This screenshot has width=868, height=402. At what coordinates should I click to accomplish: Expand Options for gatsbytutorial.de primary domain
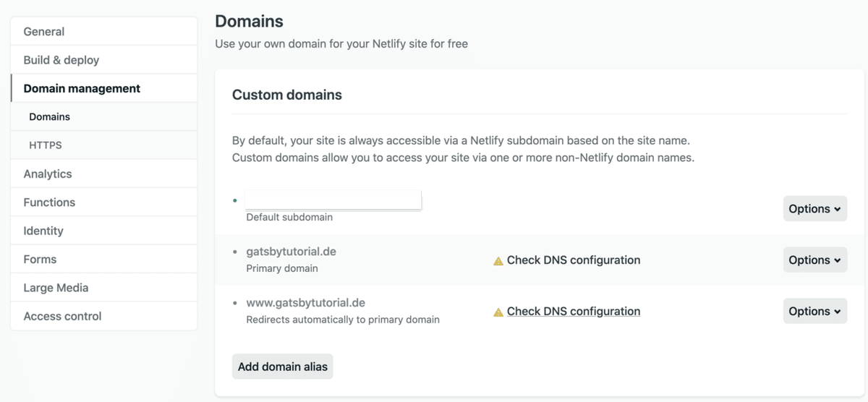pos(814,260)
